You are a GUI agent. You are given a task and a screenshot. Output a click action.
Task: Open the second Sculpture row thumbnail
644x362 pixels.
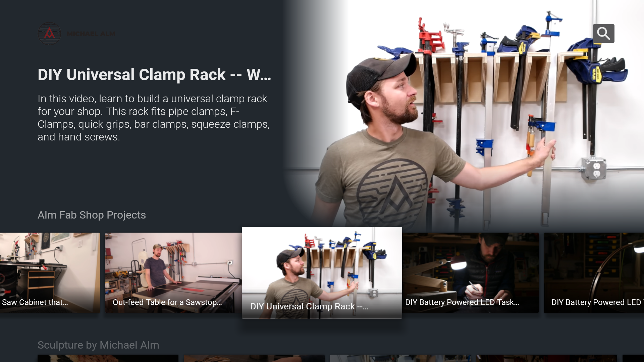click(x=254, y=358)
